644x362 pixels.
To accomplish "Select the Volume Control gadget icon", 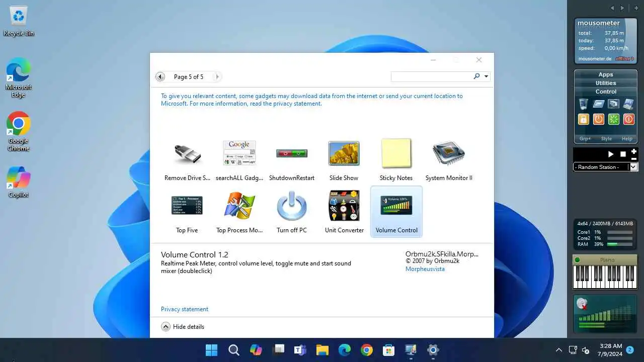I will pos(396,206).
